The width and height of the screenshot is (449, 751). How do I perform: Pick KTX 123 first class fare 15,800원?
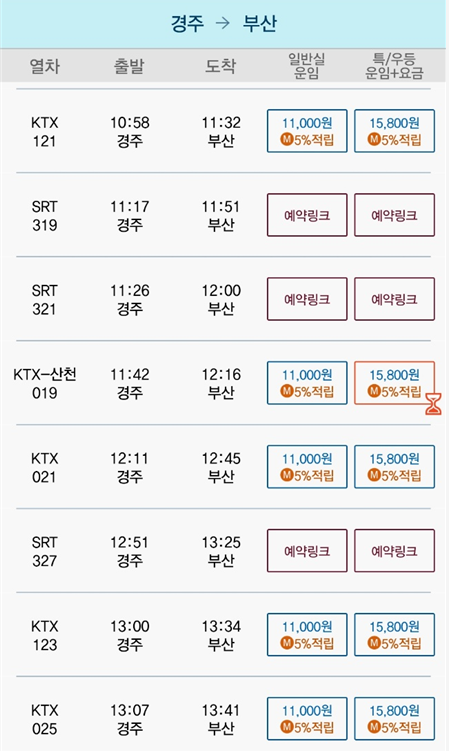(394, 635)
